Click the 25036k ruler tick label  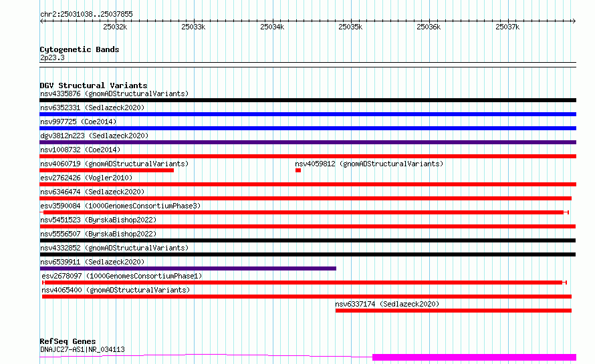(429, 27)
